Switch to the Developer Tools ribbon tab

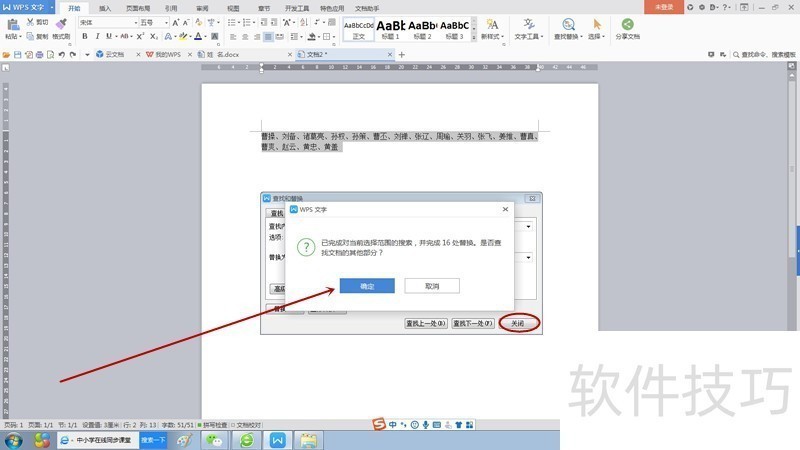[x=297, y=8]
